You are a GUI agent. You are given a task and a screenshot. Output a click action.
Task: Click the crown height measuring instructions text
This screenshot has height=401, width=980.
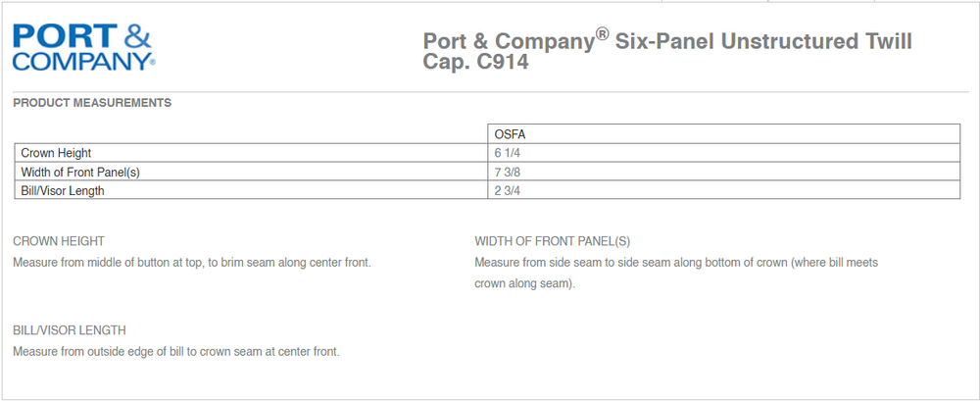pyautogui.click(x=192, y=263)
